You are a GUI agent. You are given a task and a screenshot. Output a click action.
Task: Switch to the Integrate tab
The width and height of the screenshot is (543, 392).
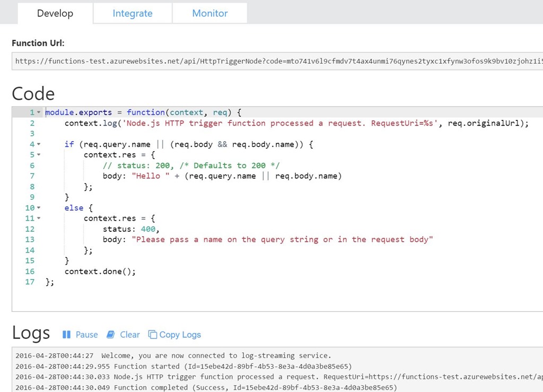click(x=133, y=13)
